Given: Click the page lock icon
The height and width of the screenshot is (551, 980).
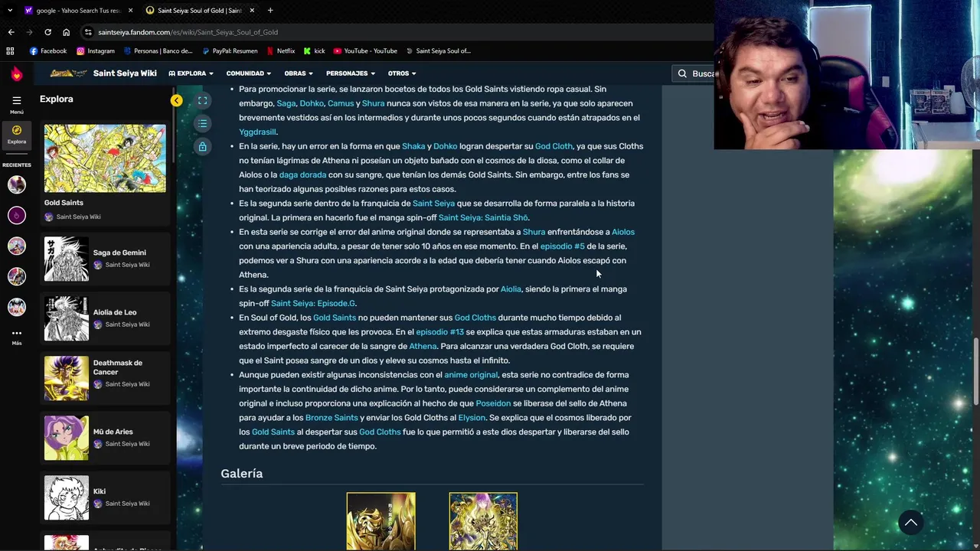Looking at the screenshot, I should coord(202,146).
